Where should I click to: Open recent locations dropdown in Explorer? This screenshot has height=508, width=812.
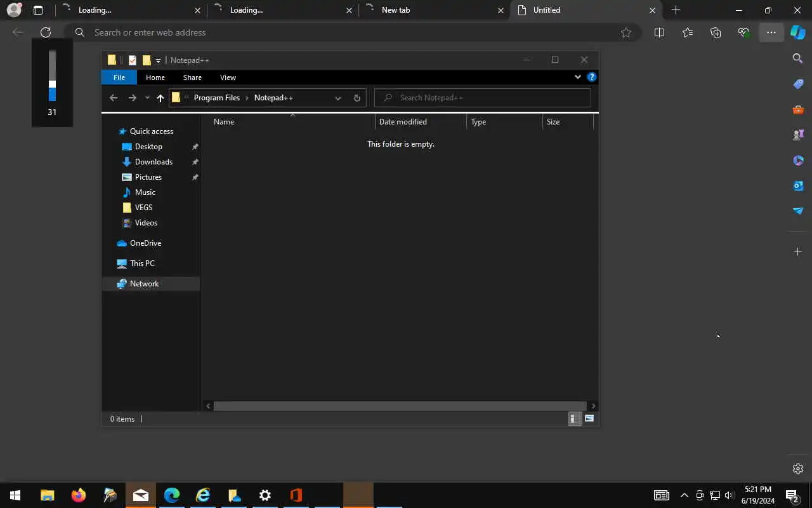point(147,98)
